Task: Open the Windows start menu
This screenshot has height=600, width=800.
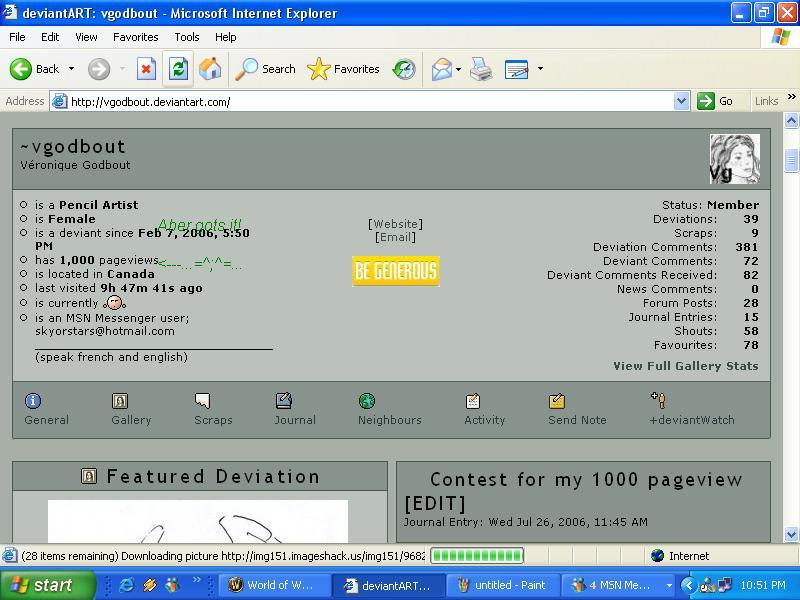Action: tap(47, 585)
